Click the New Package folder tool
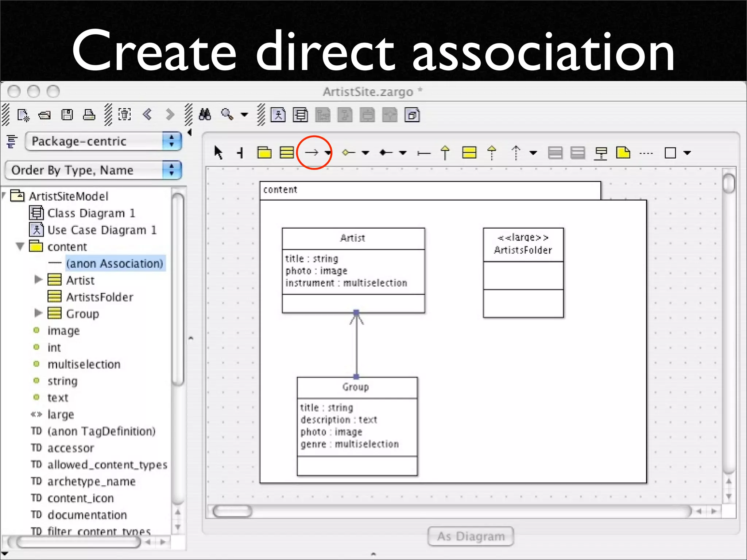747x560 pixels. tap(264, 152)
